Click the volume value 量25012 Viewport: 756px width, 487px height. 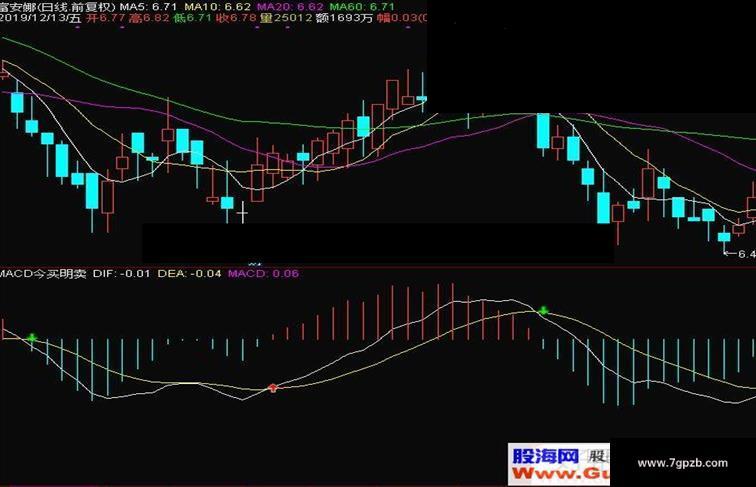click(x=286, y=18)
